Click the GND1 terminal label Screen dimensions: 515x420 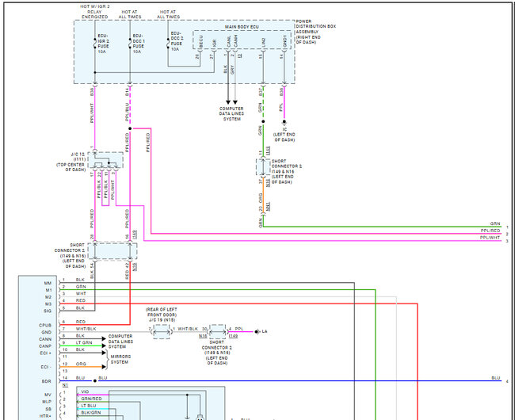284,41
